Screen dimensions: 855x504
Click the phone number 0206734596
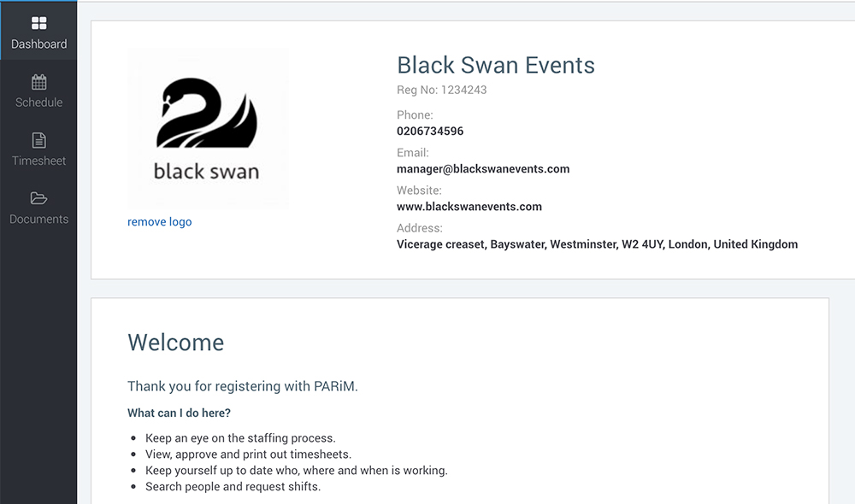point(430,132)
